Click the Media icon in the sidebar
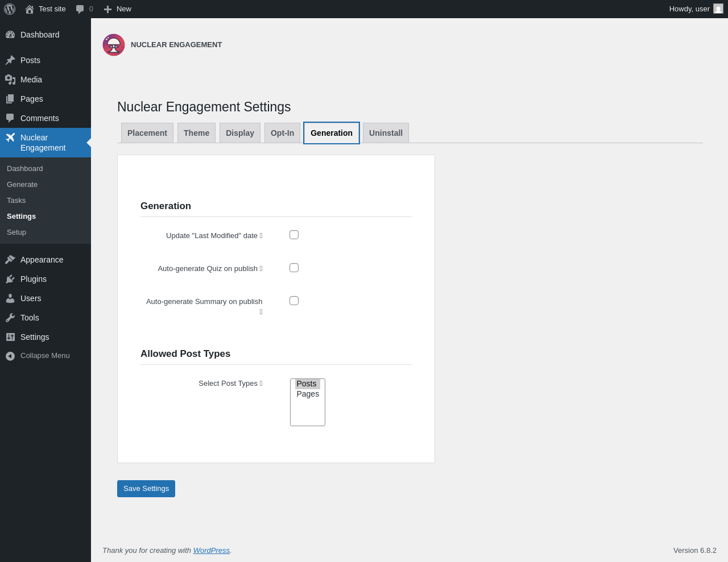728x562 pixels. [10, 80]
